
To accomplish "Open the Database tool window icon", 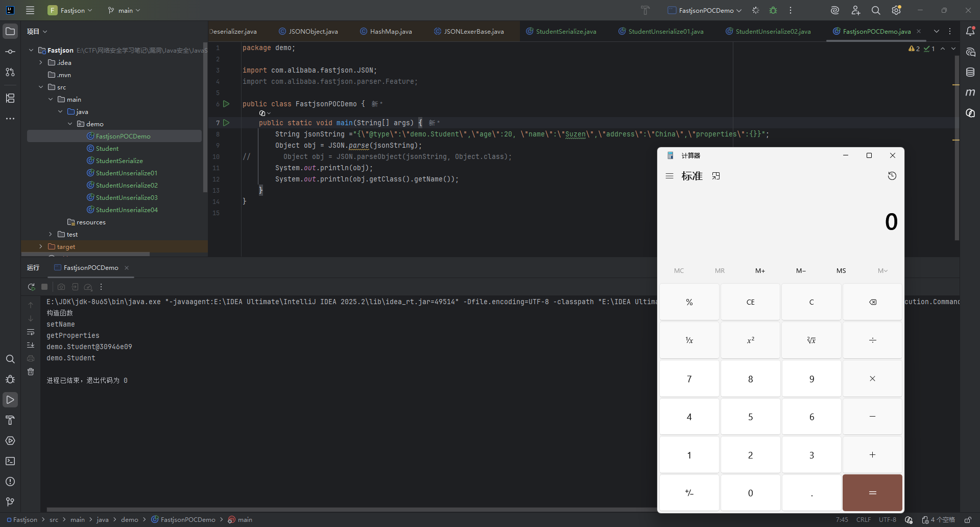I will point(970,72).
